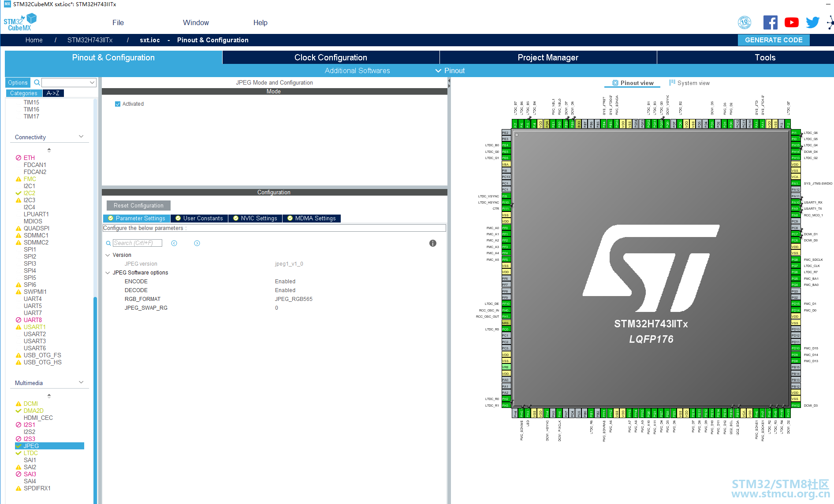Click the DCMI warning icon
Screen dimensions: 834x504
tap(19, 404)
